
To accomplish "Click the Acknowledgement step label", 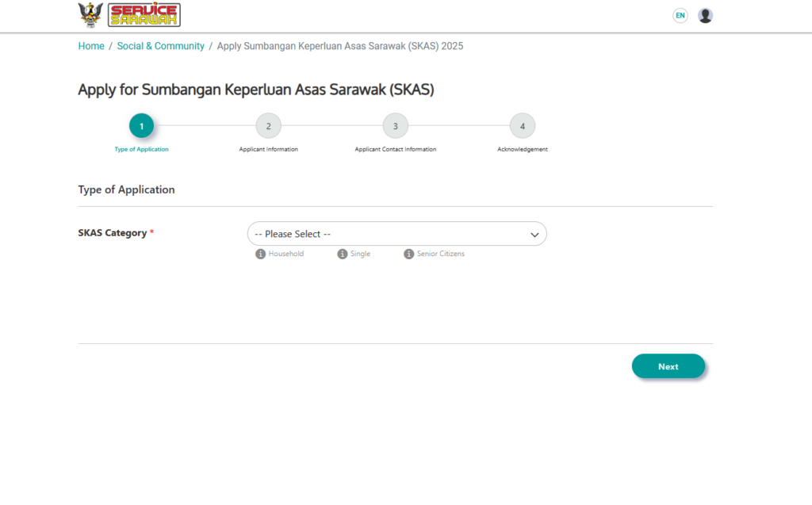I will pyautogui.click(x=522, y=149).
